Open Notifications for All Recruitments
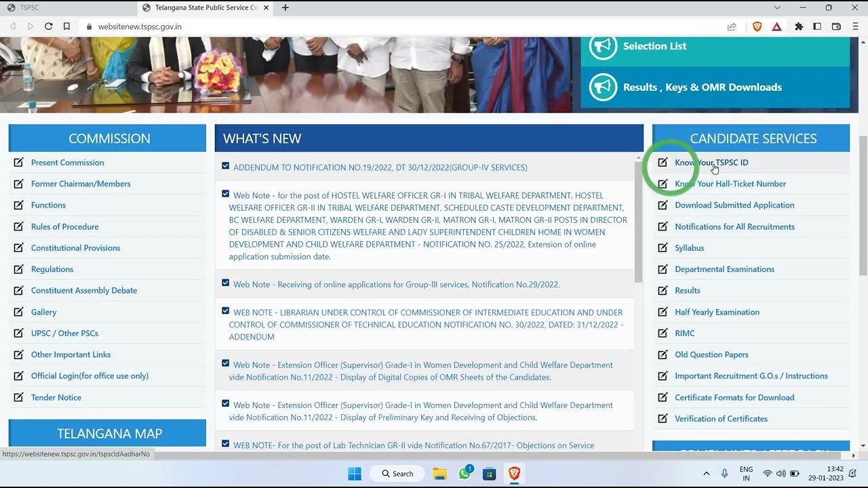868x488 pixels. click(734, 226)
